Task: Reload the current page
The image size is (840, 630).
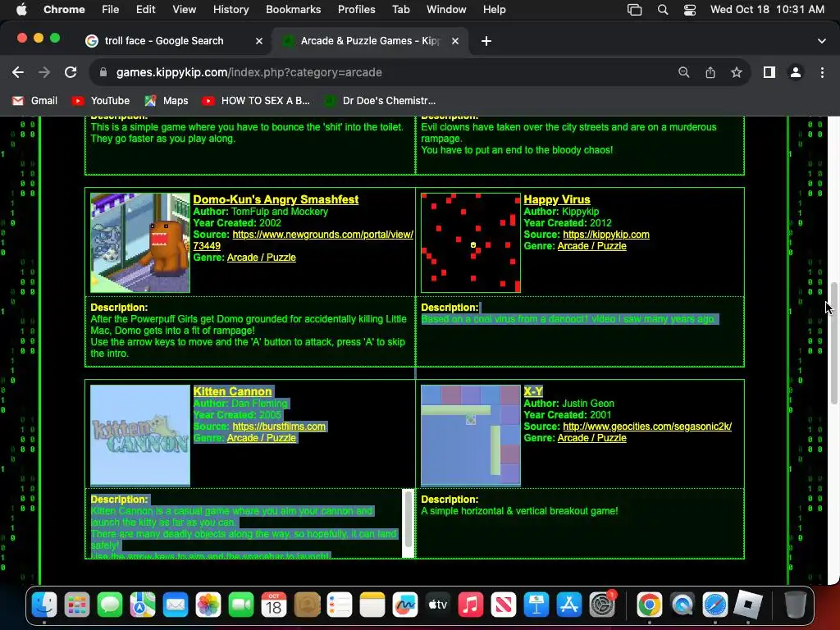Action: point(71,72)
